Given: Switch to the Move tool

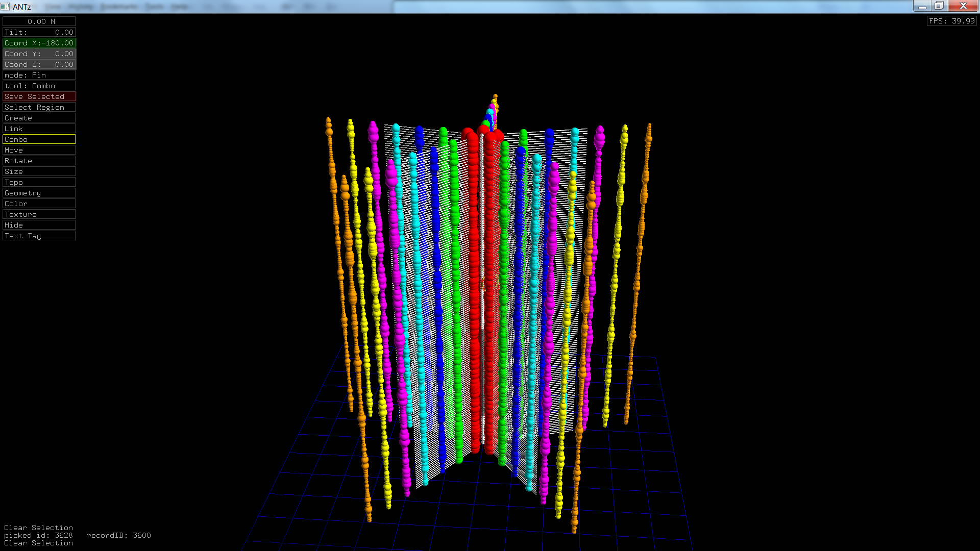Looking at the screenshot, I should tap(39, 150).
